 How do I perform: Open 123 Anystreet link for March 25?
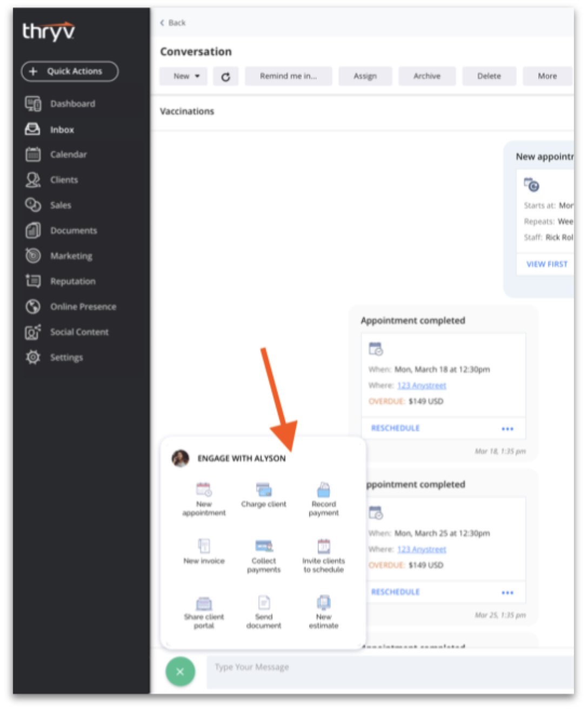(x=422, y=550)
